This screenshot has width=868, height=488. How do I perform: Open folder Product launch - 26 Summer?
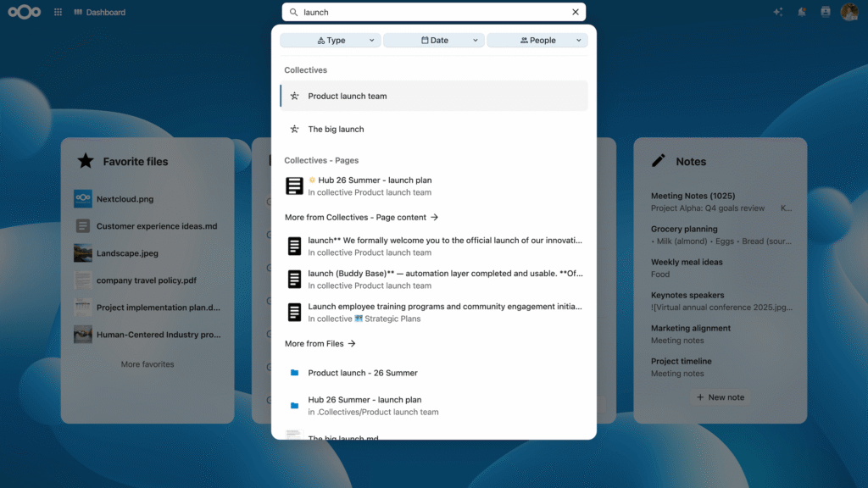434,373
